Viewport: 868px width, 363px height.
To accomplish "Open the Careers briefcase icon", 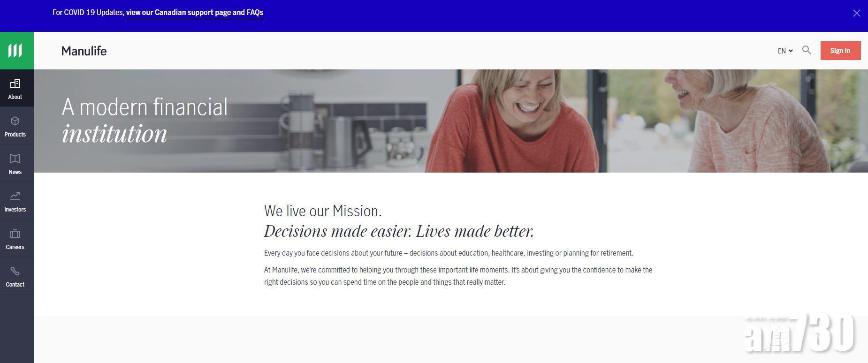I will pos(15,234).
